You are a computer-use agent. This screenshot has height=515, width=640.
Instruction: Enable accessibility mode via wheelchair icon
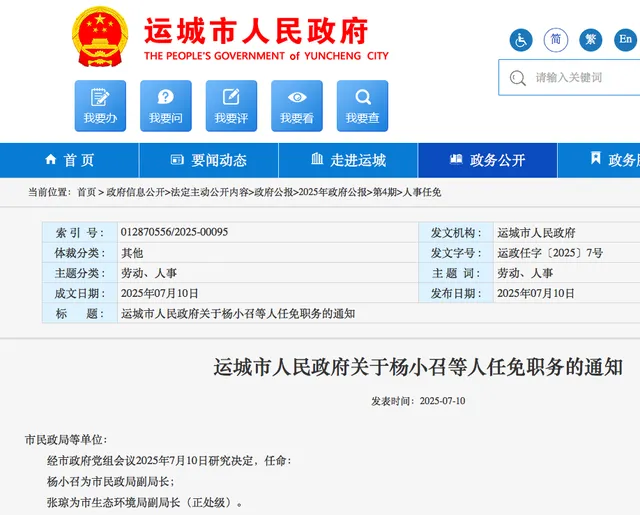pos(521,40)
